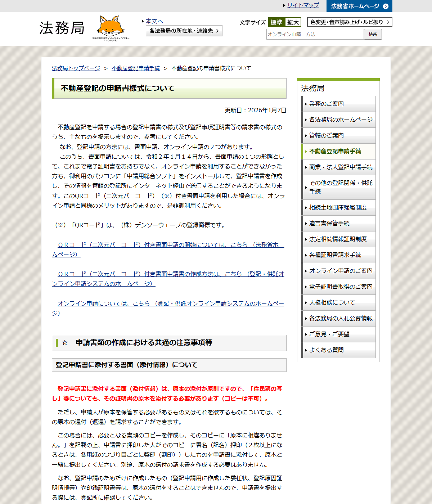The width and height of the screenshot is (432, 504).
Task: Click subheading 登記申請書に添付する書面（添付情報）について
Action: tap(126, 365)
